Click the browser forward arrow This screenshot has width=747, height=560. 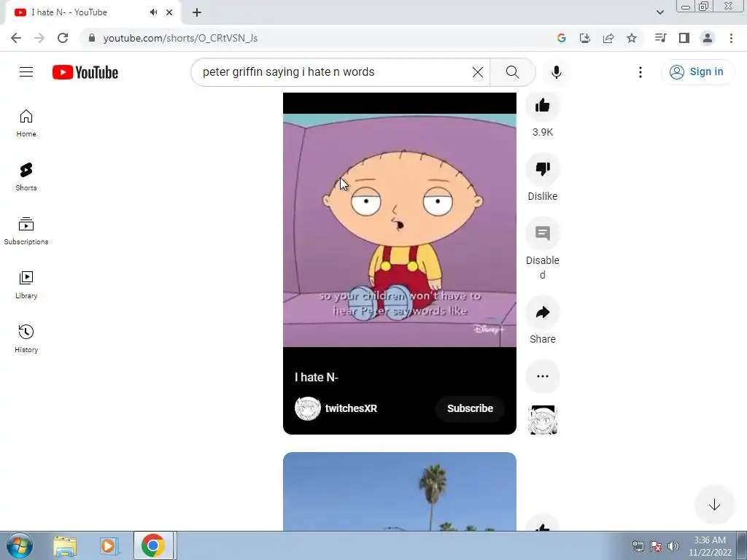[39, 38]
